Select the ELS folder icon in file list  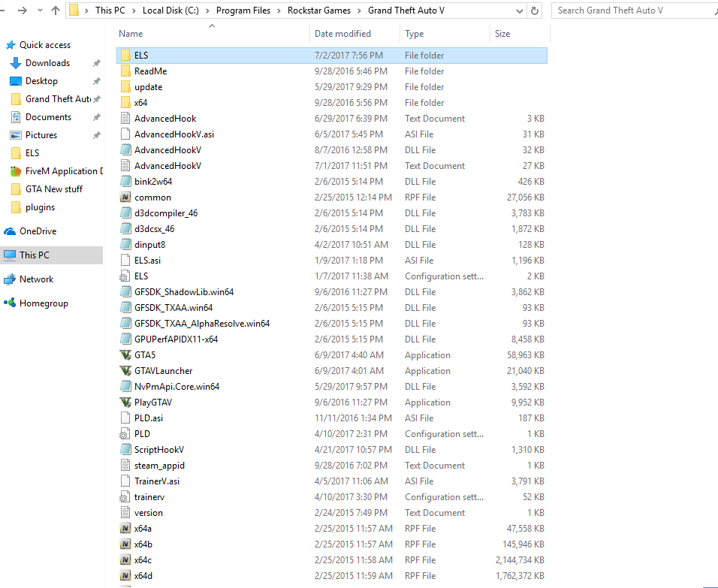pyautogui.click(x=125, y=56)
